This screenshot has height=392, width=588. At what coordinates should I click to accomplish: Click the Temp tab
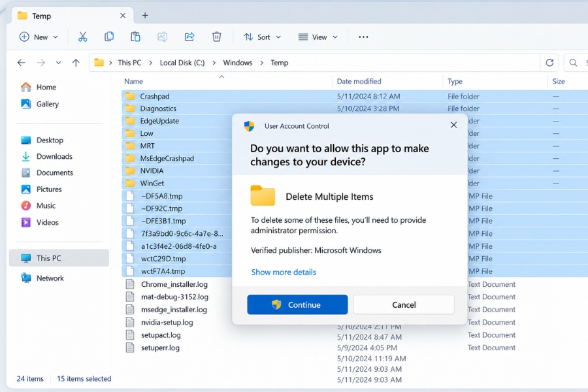coord(73,16)
